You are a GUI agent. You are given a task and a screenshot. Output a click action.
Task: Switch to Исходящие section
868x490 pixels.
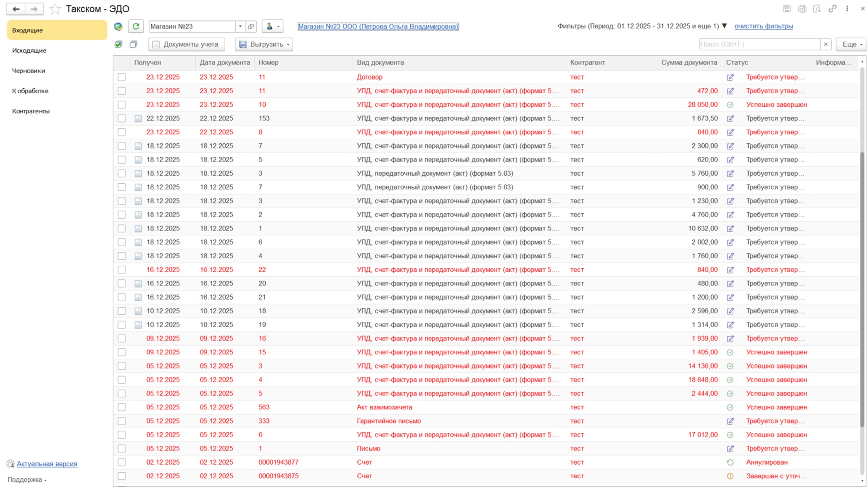[x=29, y=50]
